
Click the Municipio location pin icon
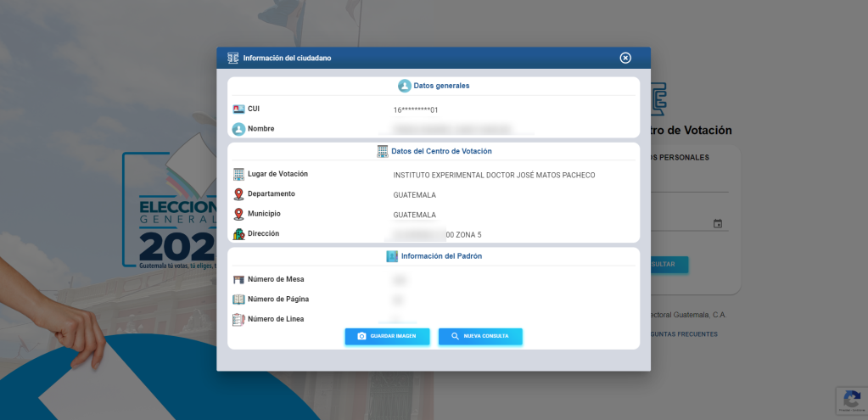238,214
